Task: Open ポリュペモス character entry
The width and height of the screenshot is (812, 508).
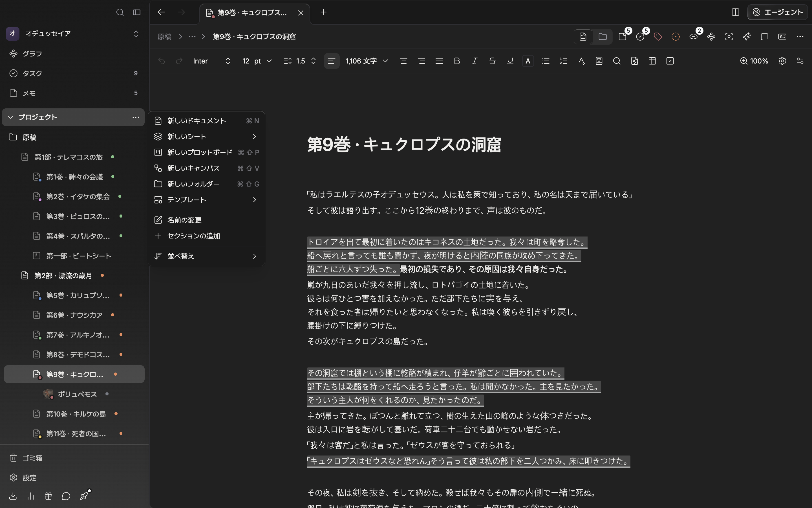Action: click(74, 394)
